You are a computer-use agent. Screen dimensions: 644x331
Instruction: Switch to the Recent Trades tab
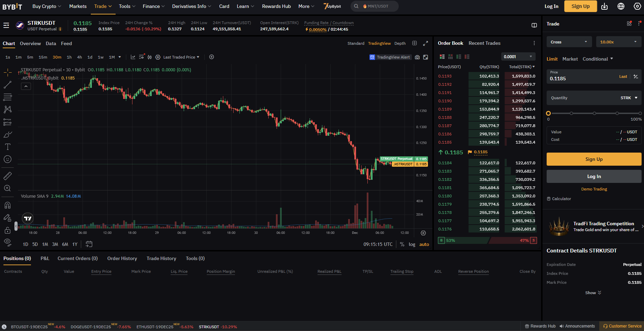point(484,43)
